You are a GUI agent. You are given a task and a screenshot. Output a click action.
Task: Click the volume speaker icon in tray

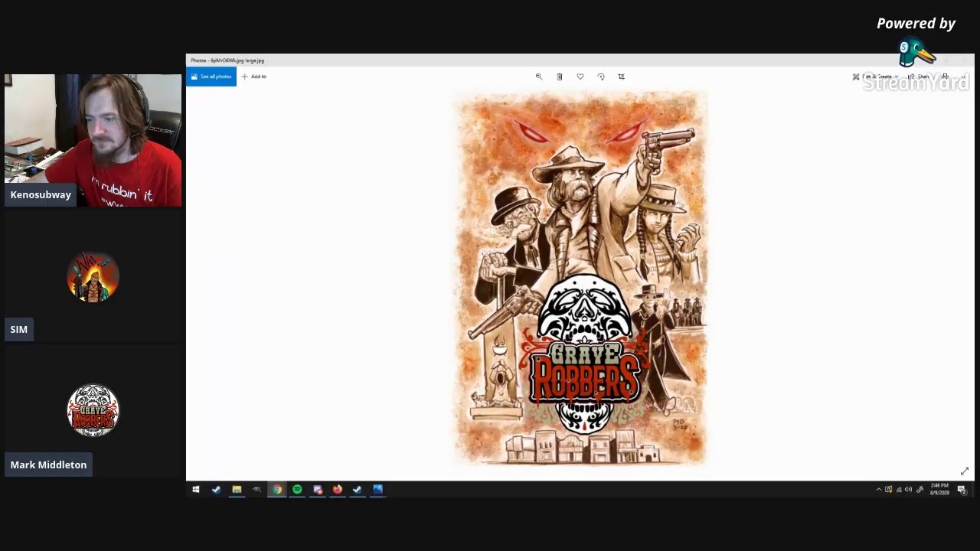(x=908, y=490)
